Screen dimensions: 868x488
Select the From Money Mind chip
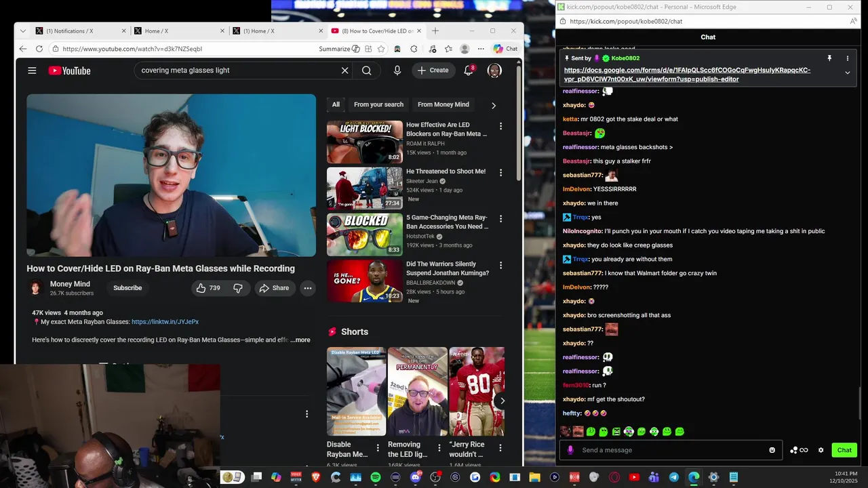pyautogui.click(x=443, y=105)
